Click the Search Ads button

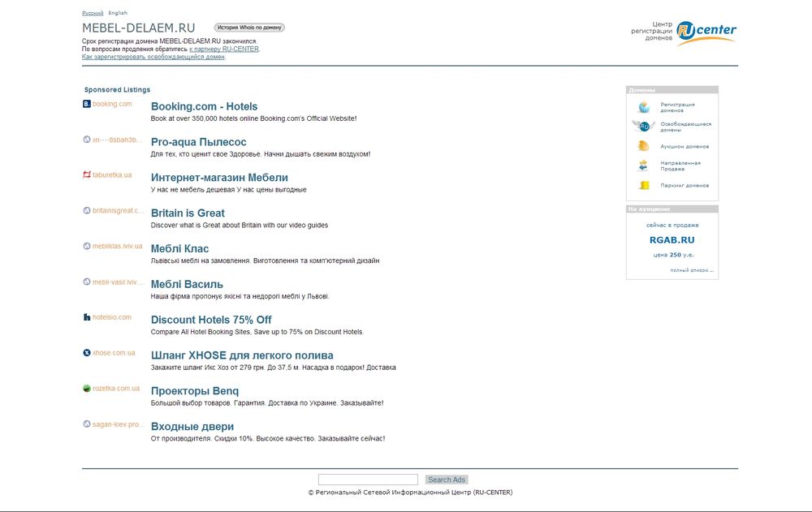pos(447,480)
